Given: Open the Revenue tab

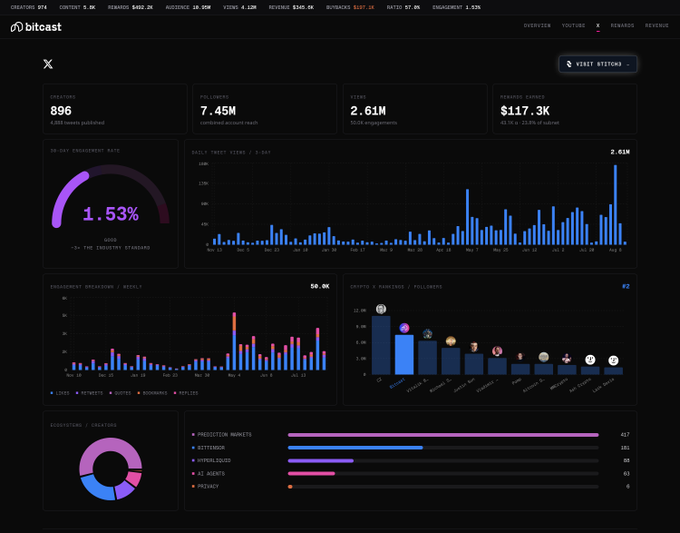Looking at the screenshot, I should 657,26.
